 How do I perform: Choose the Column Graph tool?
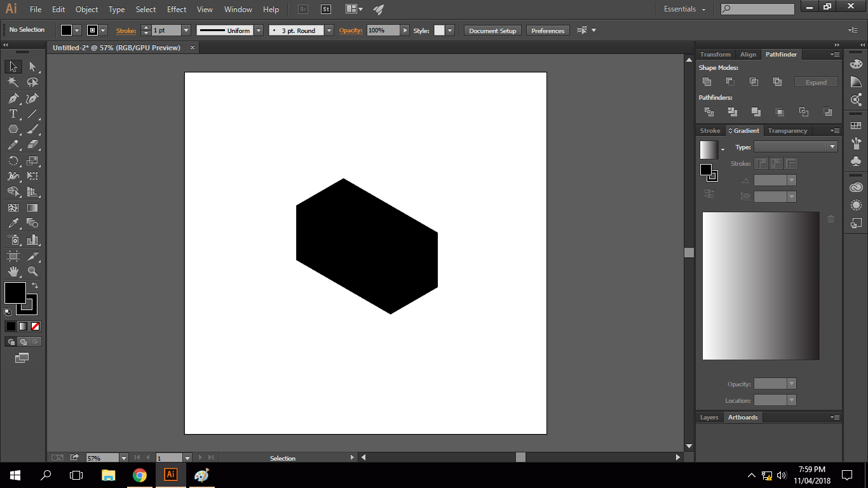[32, 240]
